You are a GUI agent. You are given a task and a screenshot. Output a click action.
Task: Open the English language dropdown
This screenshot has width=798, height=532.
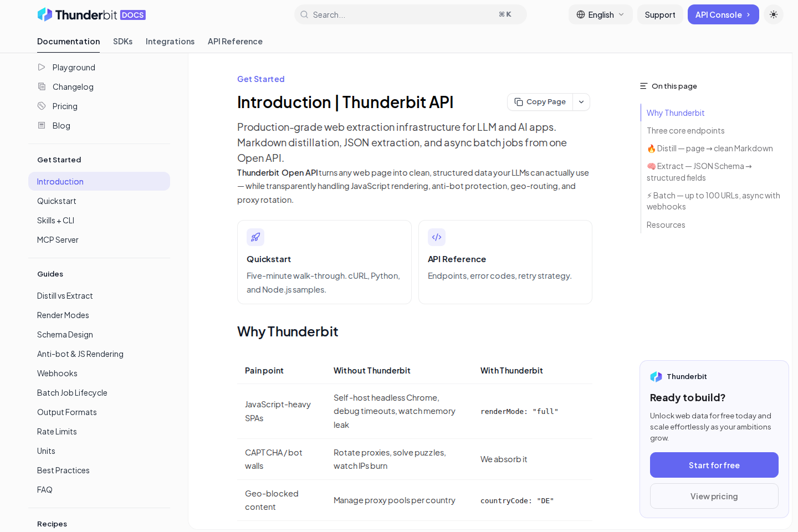click(601, 14)
